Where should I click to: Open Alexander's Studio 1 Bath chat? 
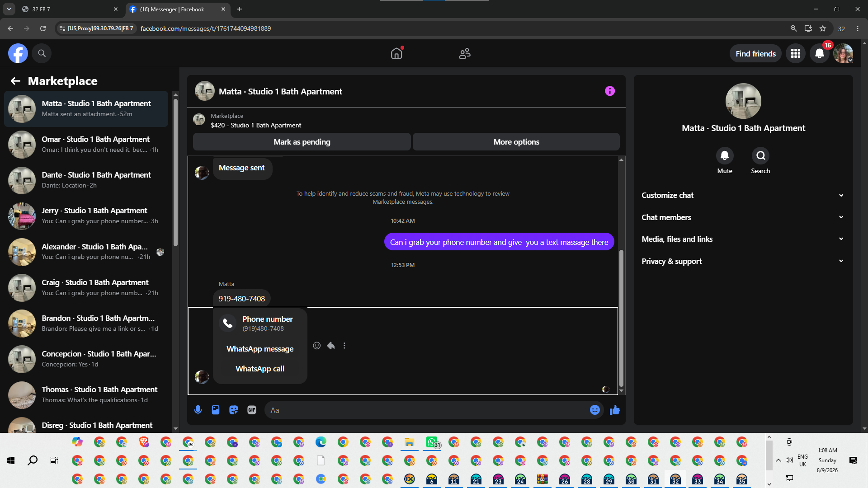pos(86,252)
